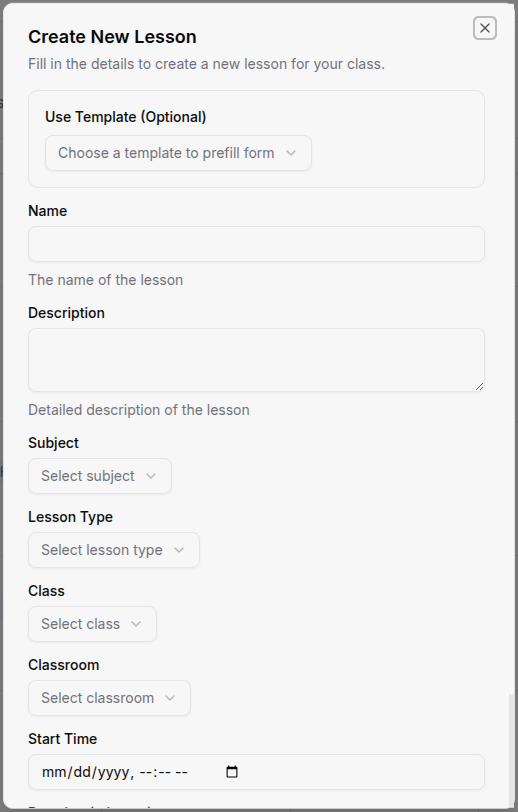518x812 pixels.
Task: Click the chevron in the Classroom selector
Action: [x=170, y=698]
